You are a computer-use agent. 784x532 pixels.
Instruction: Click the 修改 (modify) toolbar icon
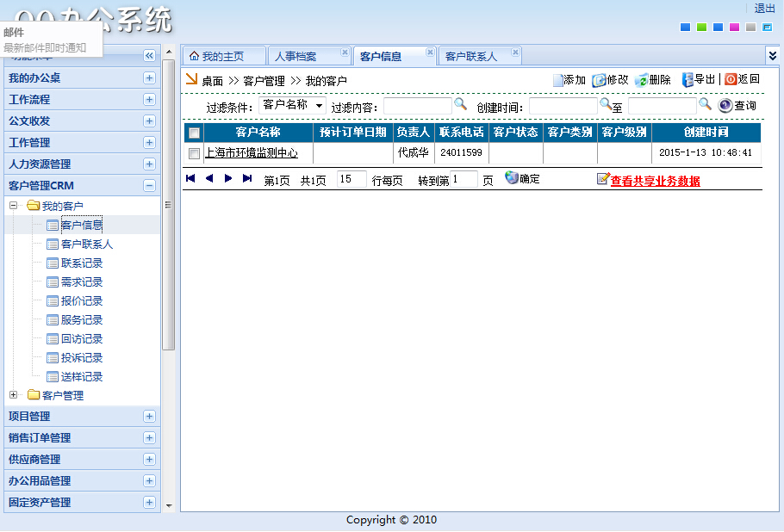pos(599,80)
